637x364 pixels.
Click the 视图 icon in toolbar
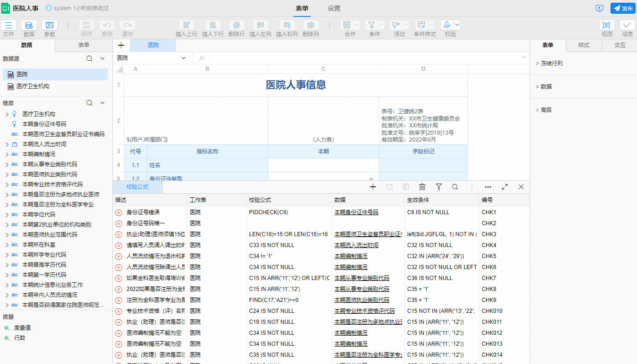(607, 26)
